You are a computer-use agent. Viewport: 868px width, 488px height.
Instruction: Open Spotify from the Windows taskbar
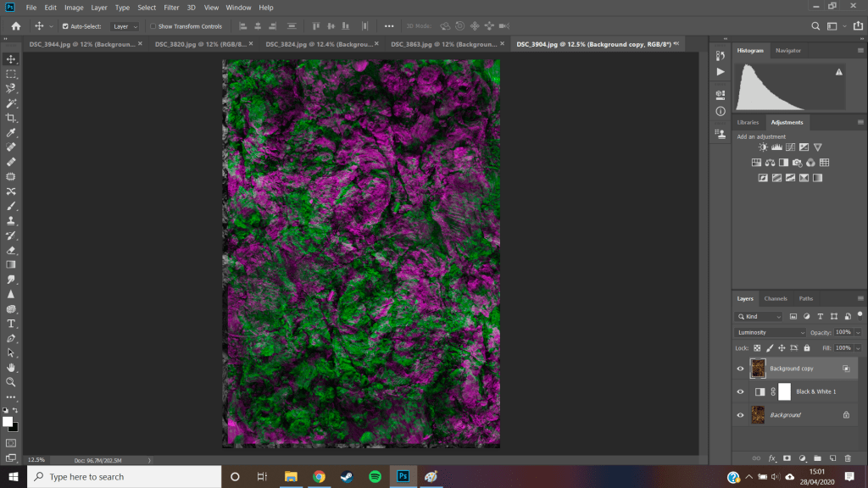click(375, 477)
